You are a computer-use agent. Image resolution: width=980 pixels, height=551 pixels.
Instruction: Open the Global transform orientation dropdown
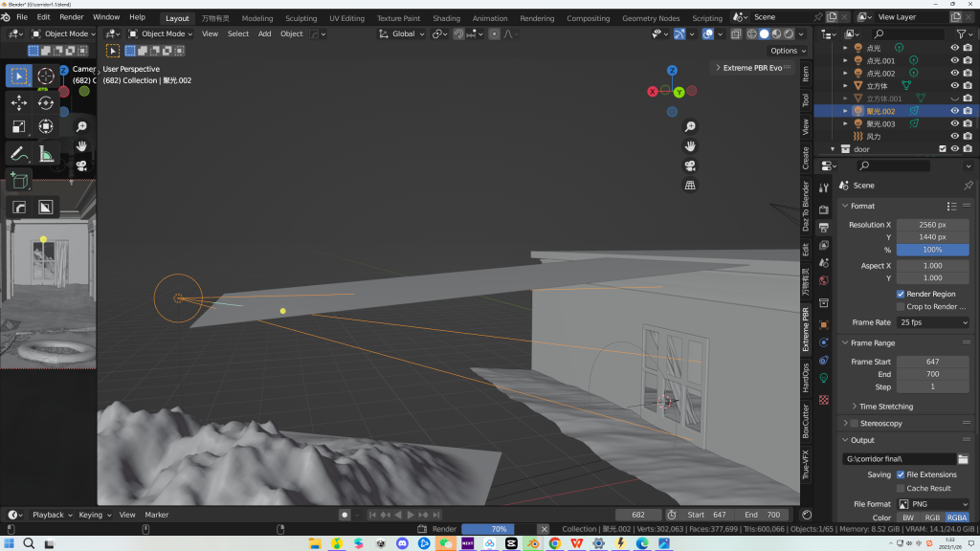pos(402,33)
